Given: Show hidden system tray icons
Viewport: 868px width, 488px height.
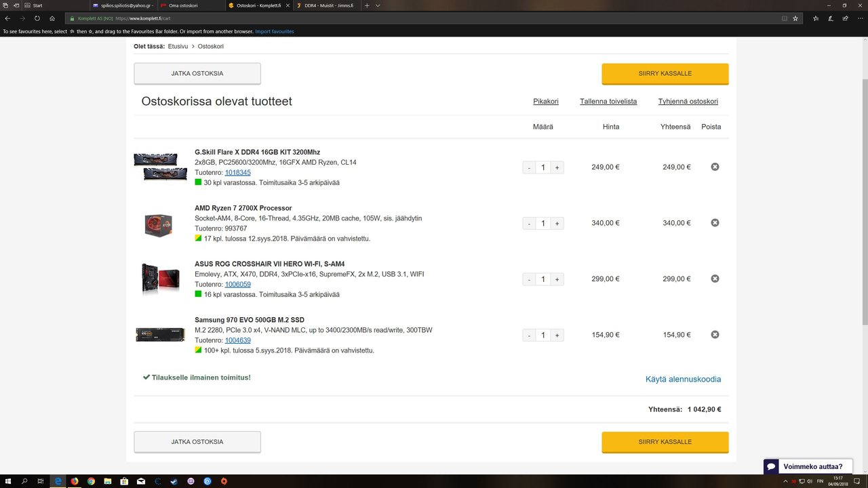Looking at the screenshot, I should 787,481.
